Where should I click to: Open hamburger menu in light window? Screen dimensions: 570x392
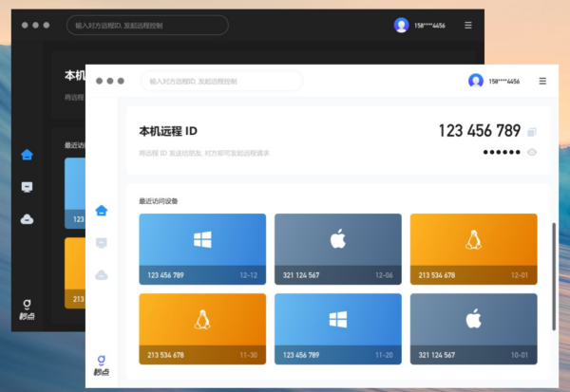tap(542, 81)
